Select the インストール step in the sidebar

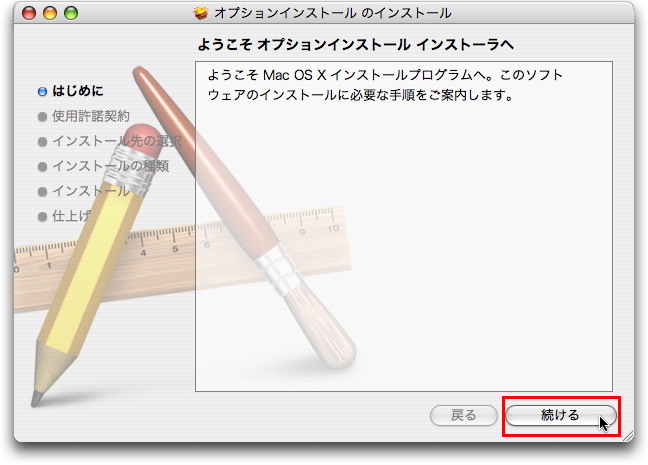tap(91, 191)
